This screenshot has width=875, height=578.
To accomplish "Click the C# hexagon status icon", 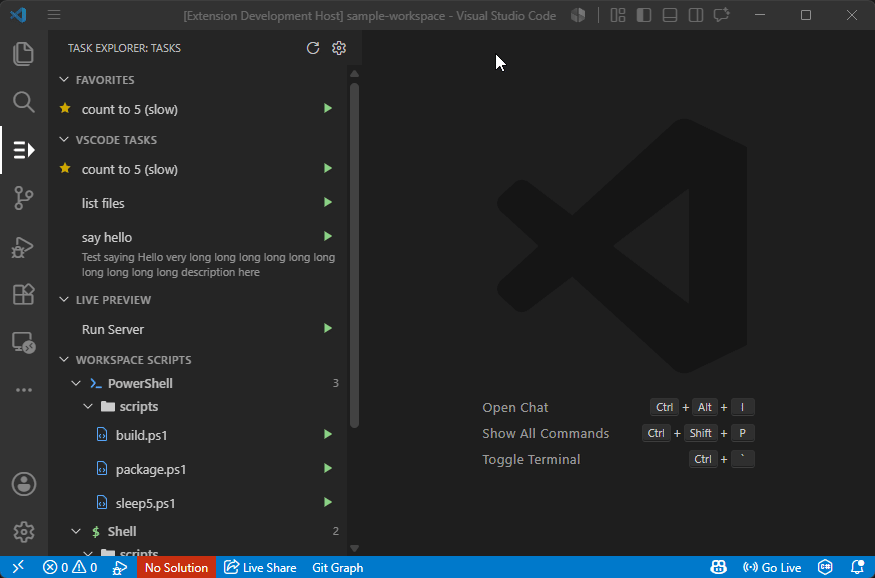I will (825, 567).
